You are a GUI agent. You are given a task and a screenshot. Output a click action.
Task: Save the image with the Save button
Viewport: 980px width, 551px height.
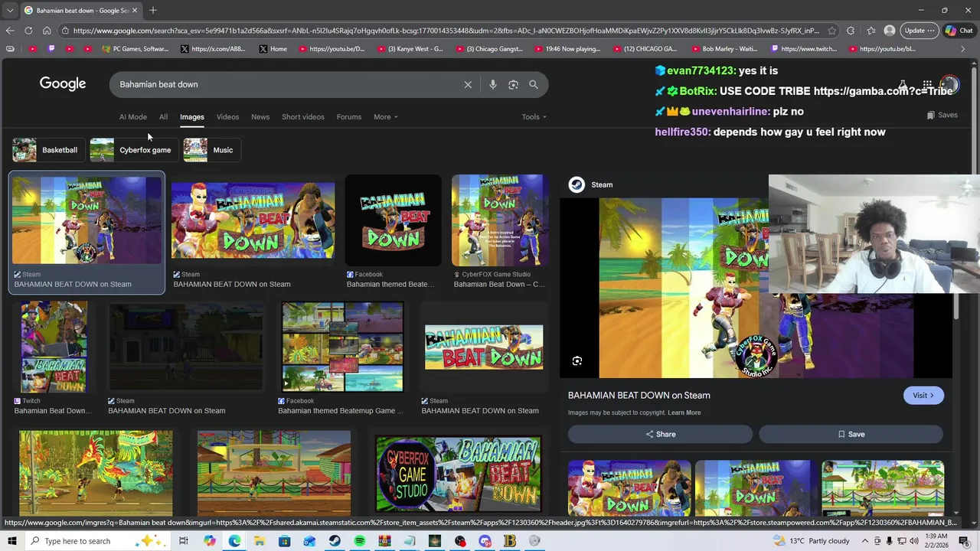851,434
